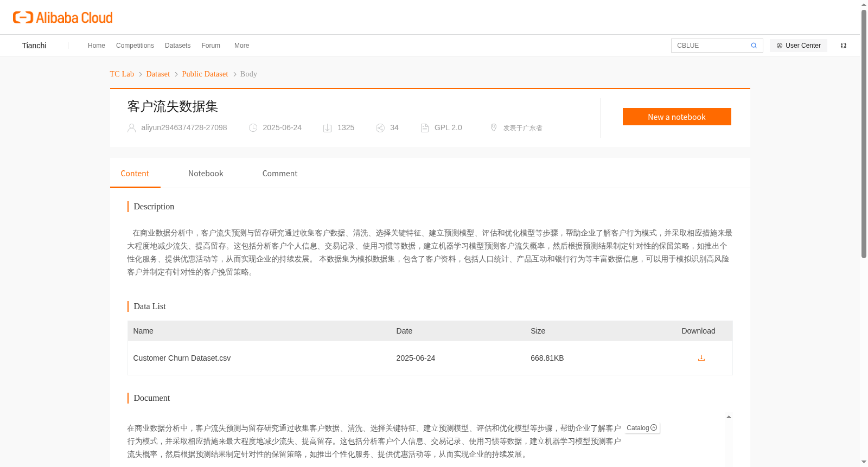
Task: Click the page vertical scrollbar thumb
Action: tap(864, 133)
